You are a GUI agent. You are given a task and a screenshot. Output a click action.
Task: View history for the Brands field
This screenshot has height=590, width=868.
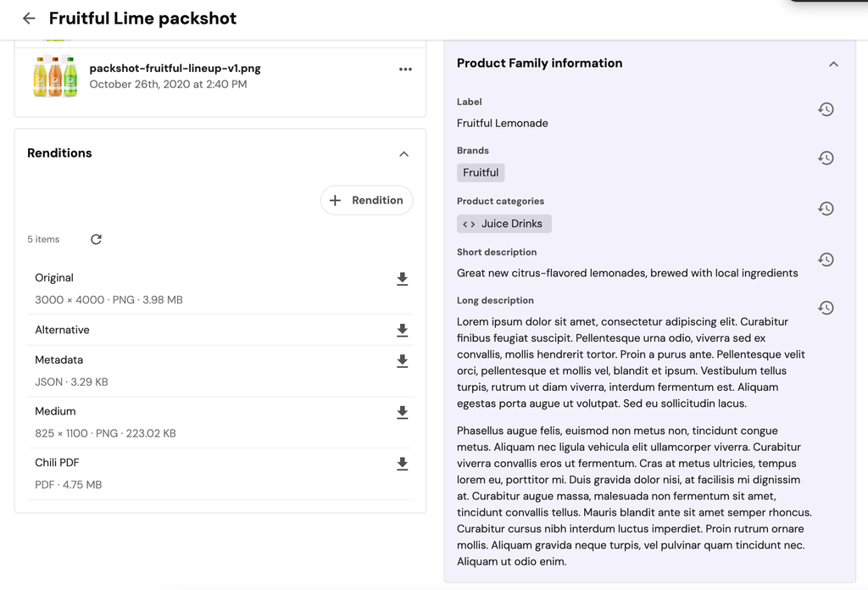(826, 159)
